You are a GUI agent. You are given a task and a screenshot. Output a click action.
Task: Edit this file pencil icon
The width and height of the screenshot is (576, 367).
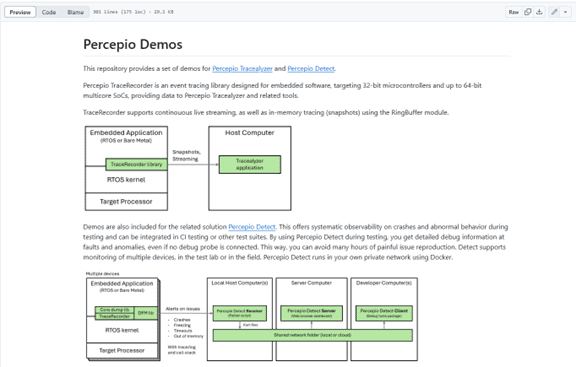554,12
